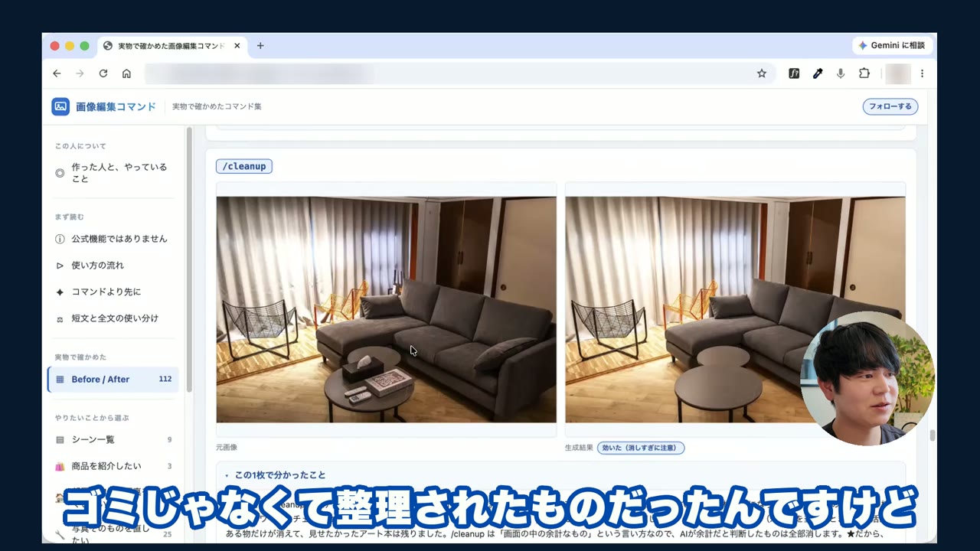Open コマンドより先に sidebar item
The image size is (980, 551).
115,292
